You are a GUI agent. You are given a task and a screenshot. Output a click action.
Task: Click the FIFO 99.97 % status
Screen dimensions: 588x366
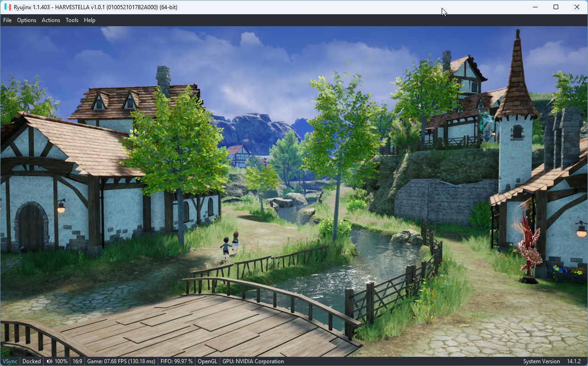(x=177, y=361)
